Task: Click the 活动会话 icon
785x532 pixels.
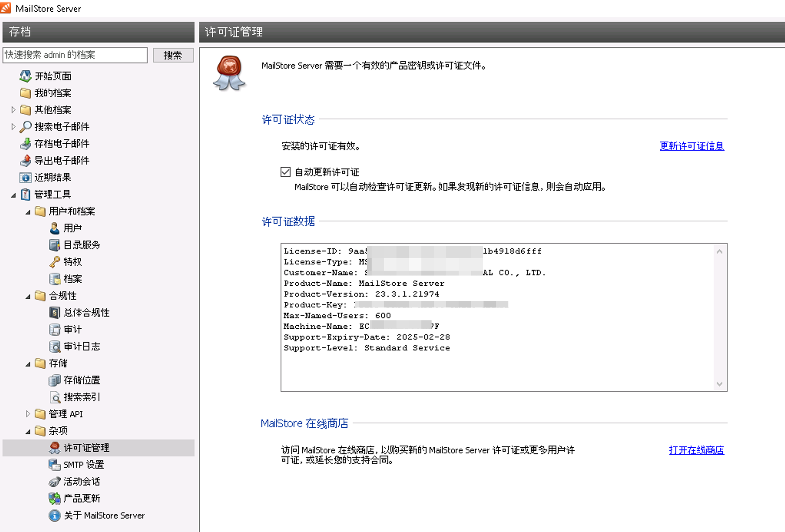Action: point(55,481)
